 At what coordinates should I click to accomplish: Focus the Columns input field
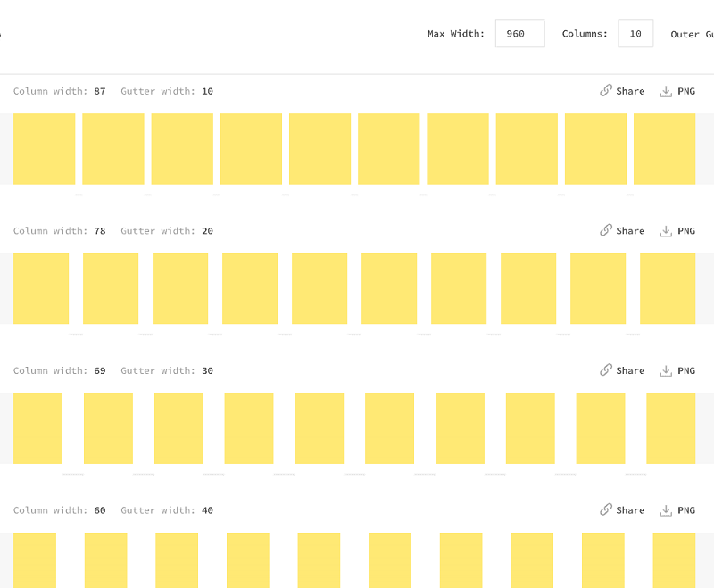(635, 33)
